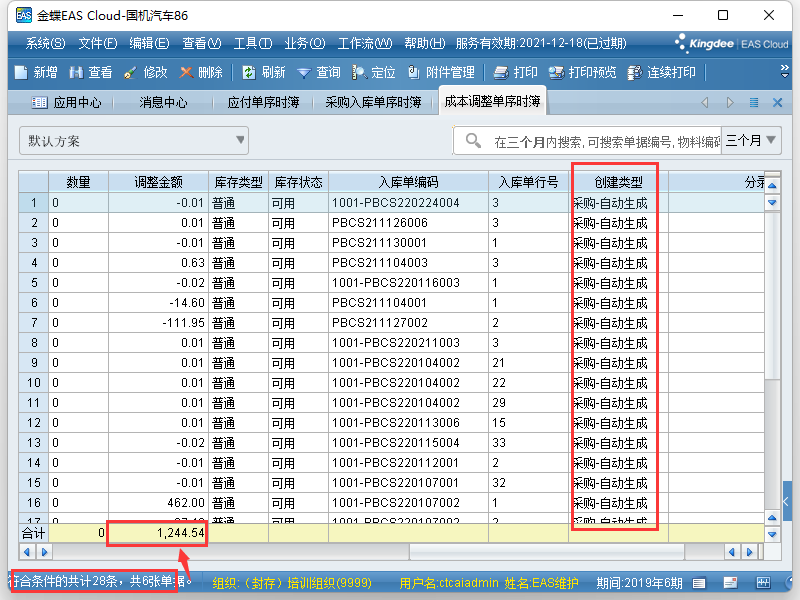Switch to the 应用中心 tab
This screenshot has width=800, height=600.
(x=67, y=102)
